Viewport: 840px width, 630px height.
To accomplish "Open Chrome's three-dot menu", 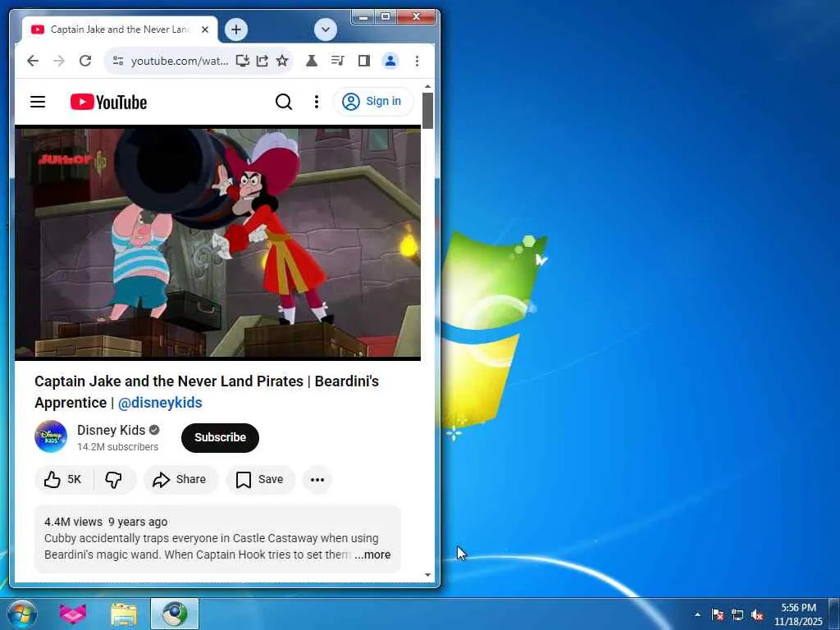I will (x=417, y=61).
